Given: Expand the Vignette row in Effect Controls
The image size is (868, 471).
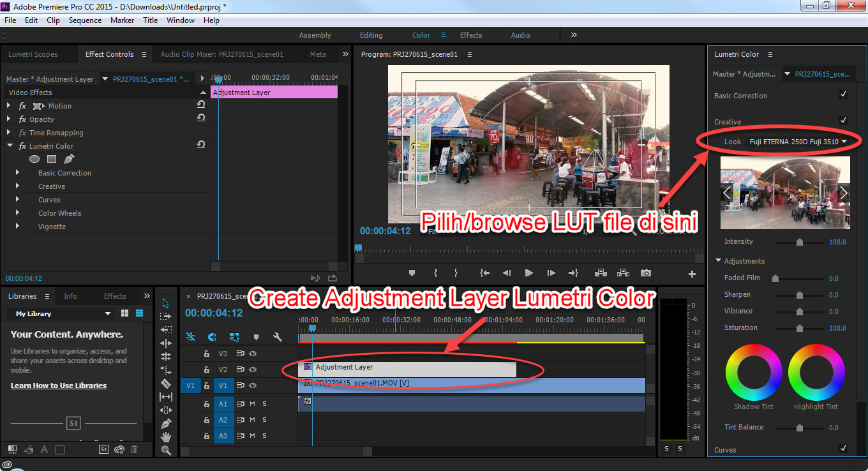Looking at the screenshot, I should click(x=17, y=226).
